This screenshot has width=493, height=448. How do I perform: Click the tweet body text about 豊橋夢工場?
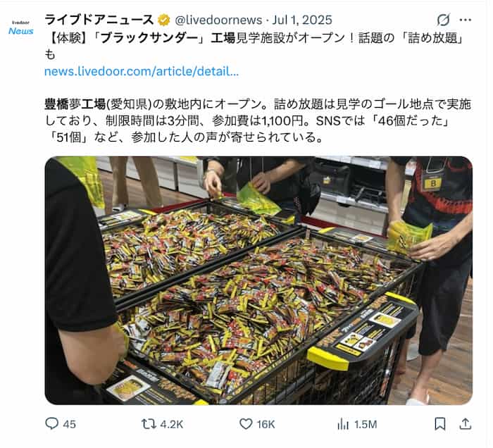pyautogui.click(x=258, y=120)
